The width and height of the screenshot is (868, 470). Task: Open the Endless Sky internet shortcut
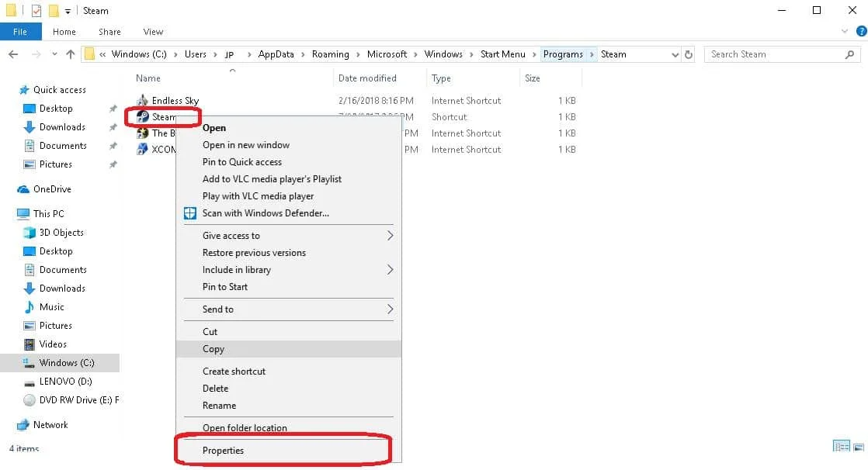click(172, 100)
